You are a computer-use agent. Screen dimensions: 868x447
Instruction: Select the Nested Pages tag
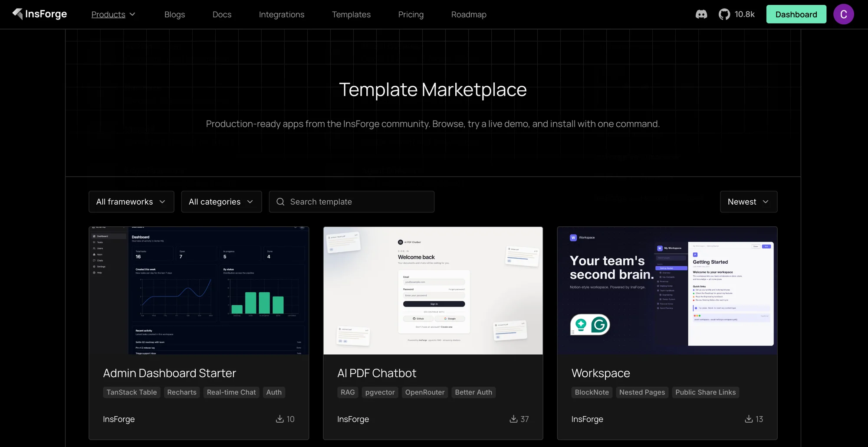pyautogui.click(x=642, y=392)
